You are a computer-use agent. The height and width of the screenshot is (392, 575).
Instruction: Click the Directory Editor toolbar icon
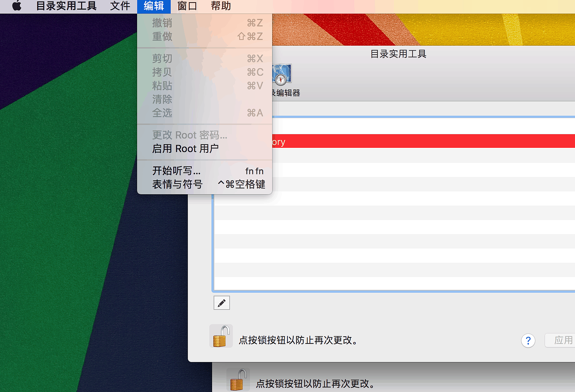click(x=282, y=74)
